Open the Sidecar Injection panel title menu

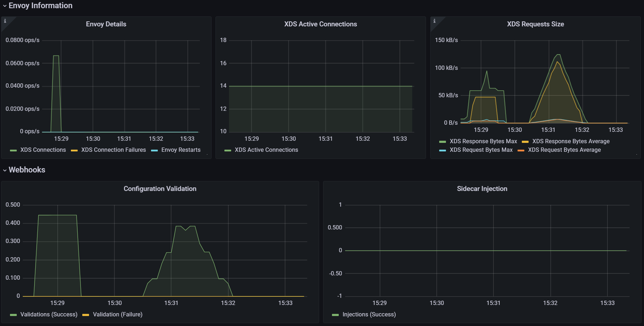pyautogui.click(x=482, y=189)
